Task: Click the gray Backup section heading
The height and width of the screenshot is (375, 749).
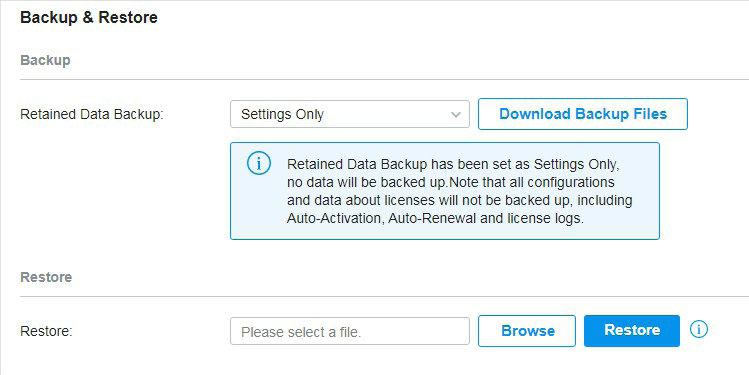Action: [x=45, y=61]
